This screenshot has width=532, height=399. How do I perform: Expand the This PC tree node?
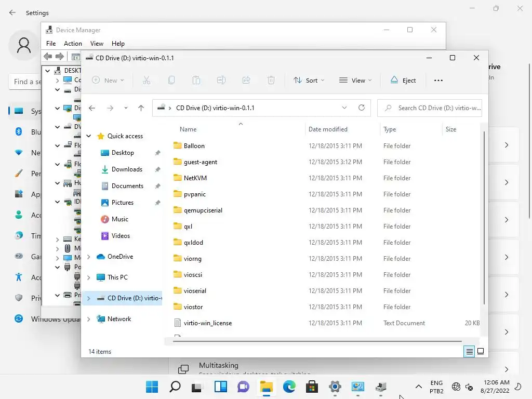click(89, 277)
